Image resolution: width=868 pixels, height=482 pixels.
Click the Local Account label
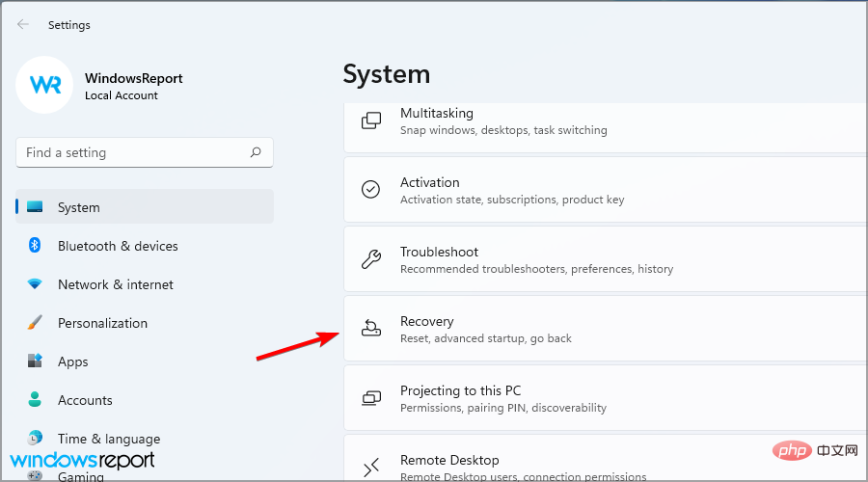coord(122,95)
